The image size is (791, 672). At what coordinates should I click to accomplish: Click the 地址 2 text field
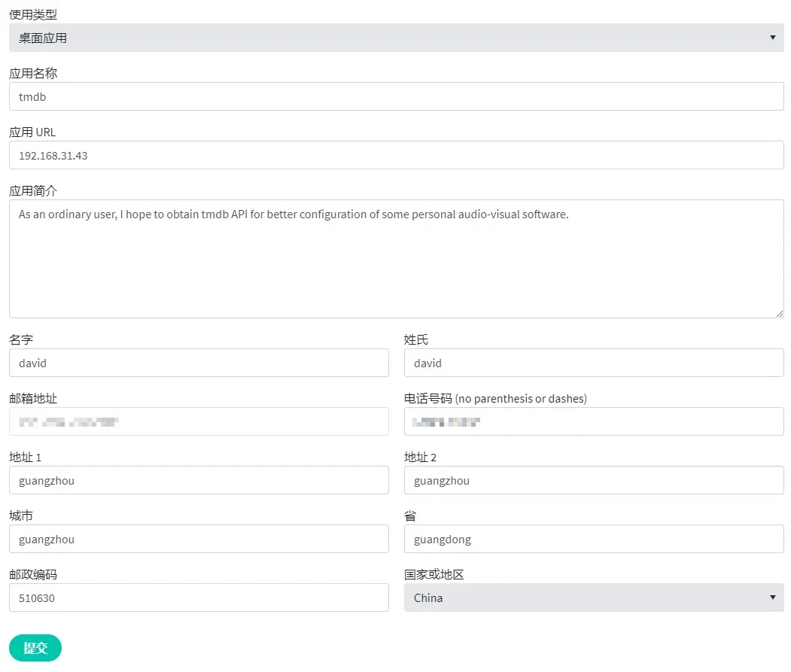593,480
